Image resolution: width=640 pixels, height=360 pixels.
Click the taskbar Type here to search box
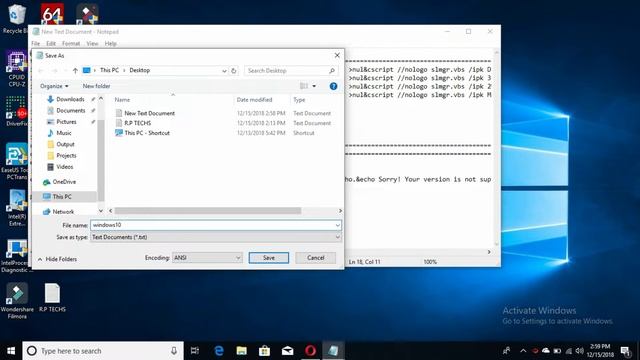[x=103, y=351]
